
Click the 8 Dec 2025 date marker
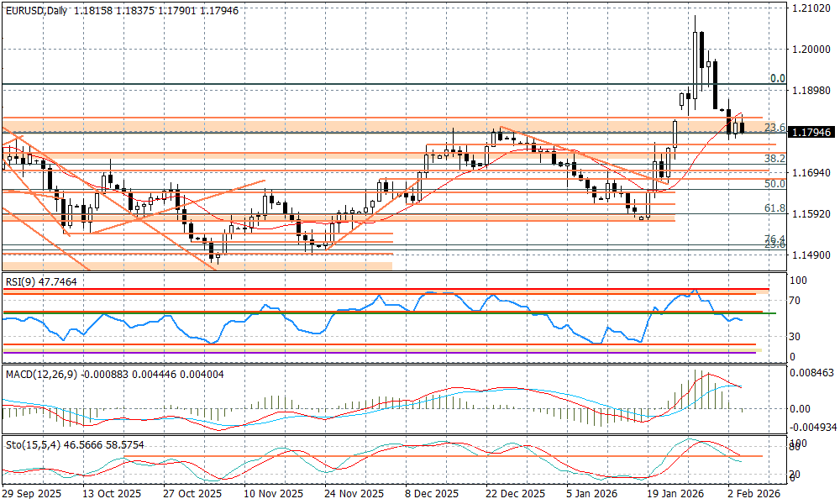point(431,495)
